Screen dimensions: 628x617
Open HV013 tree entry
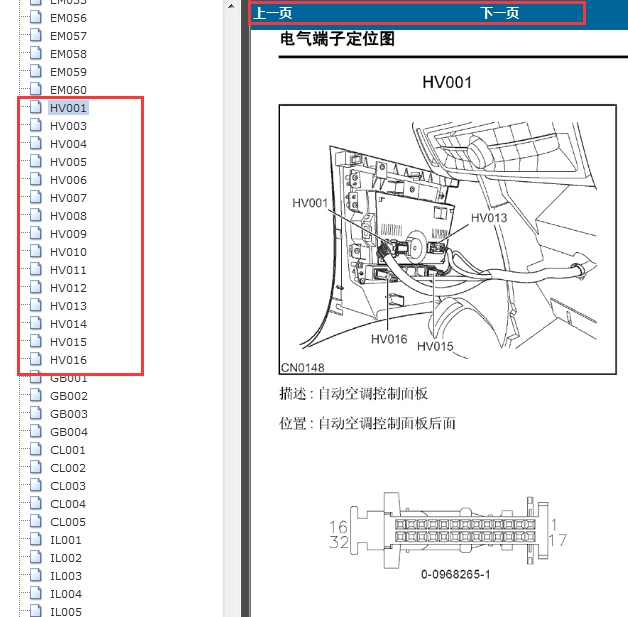coord(68,306)
